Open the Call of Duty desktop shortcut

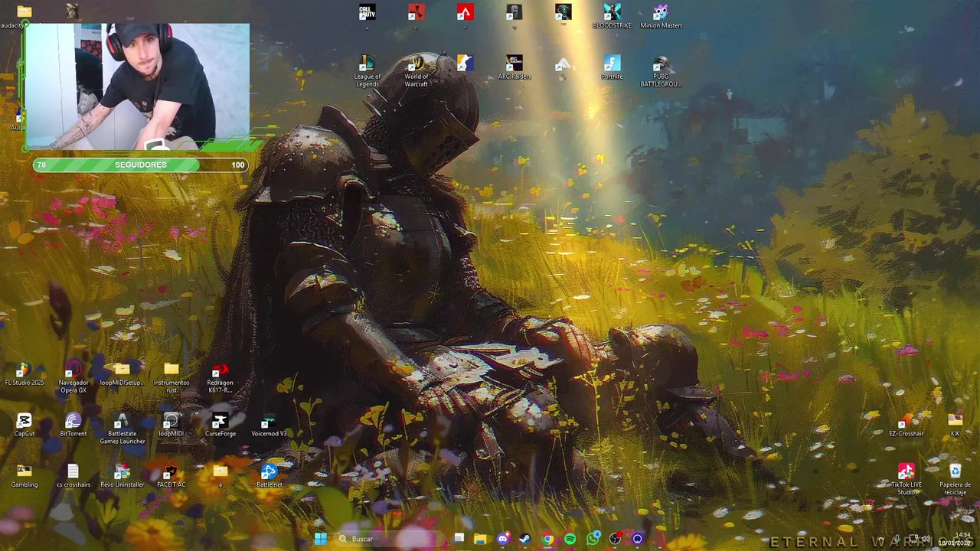[367, 12]
